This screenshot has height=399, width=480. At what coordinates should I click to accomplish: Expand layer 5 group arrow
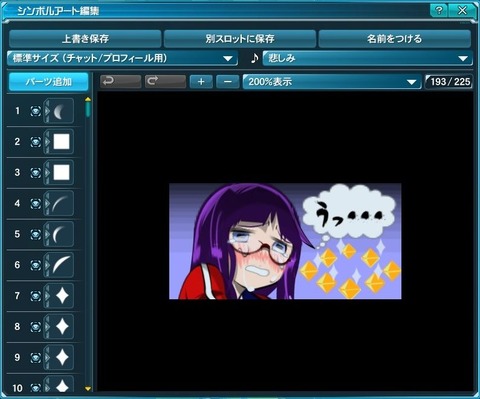pyautogui.click(x=47, y=234)
